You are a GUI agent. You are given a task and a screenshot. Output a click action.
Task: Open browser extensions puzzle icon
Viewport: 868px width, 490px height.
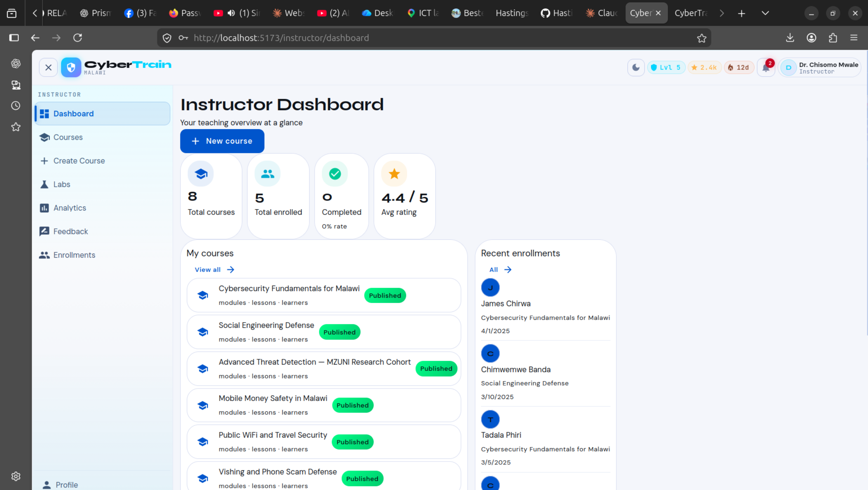[833, 38]
